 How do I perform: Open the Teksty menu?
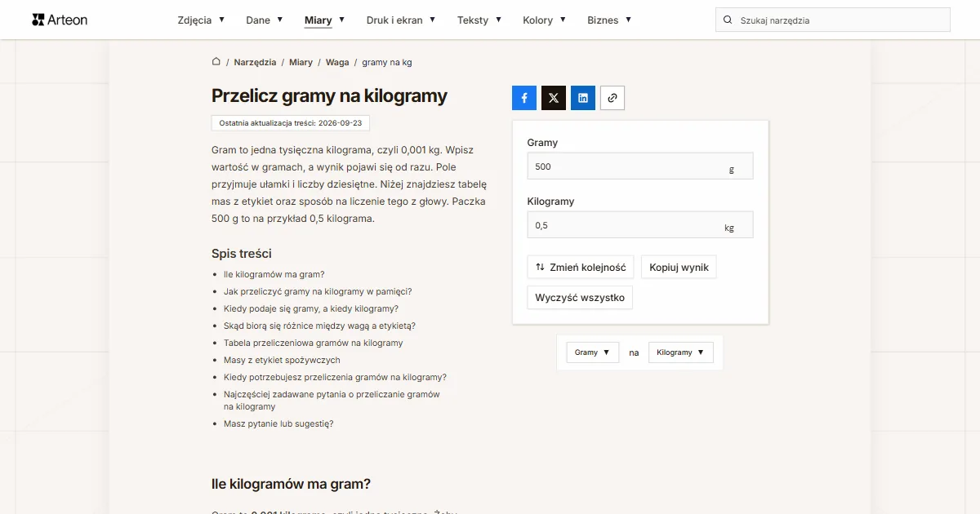tap(479, 20)
